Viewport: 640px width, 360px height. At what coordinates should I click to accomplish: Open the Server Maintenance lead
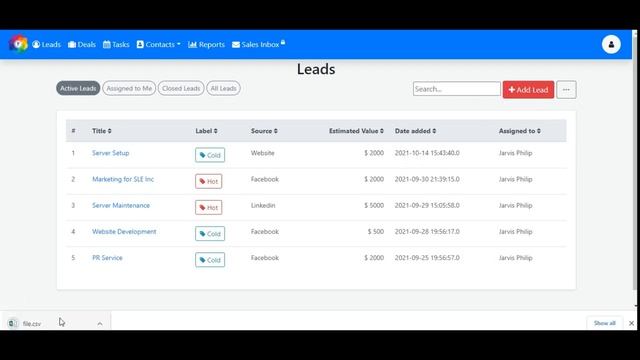(x=121, y=205)
